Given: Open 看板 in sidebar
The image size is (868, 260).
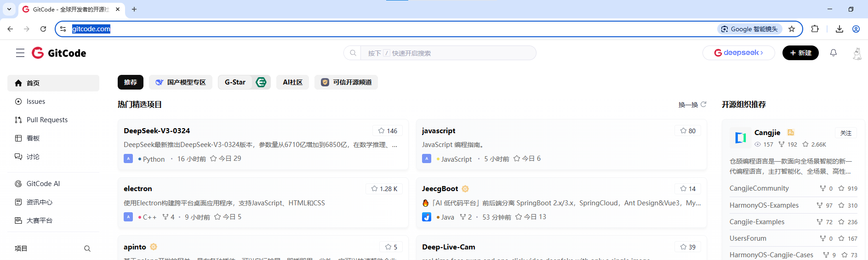Looking at the screenshot, I should (53, 138).
